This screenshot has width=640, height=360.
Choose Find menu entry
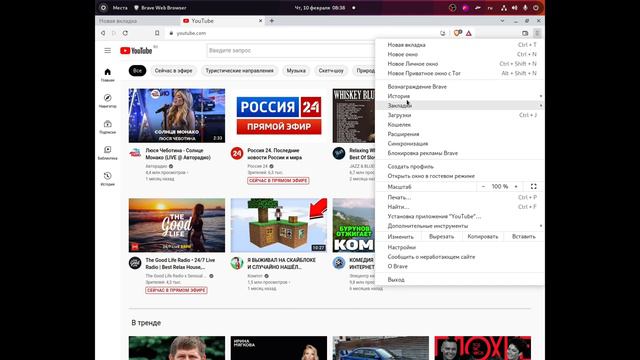[460, 207]
